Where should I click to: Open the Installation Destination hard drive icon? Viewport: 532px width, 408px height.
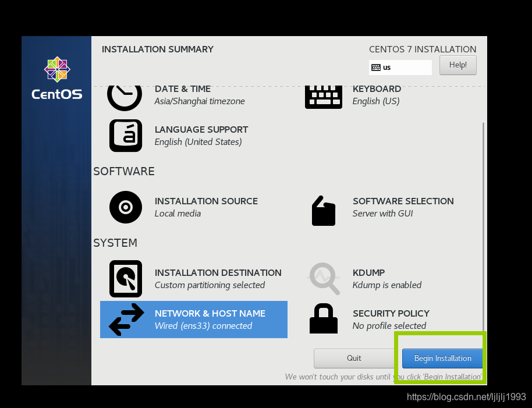click(x=126, y=279)
